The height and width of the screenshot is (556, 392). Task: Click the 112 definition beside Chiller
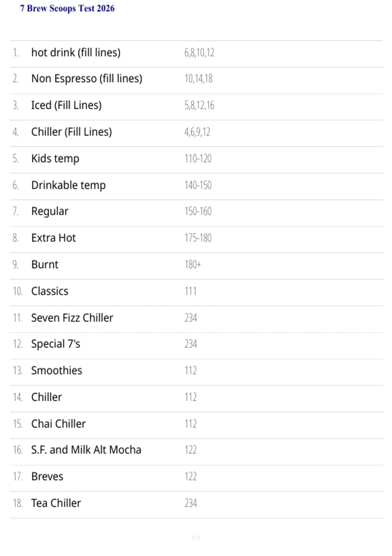(x=190, y=397)
